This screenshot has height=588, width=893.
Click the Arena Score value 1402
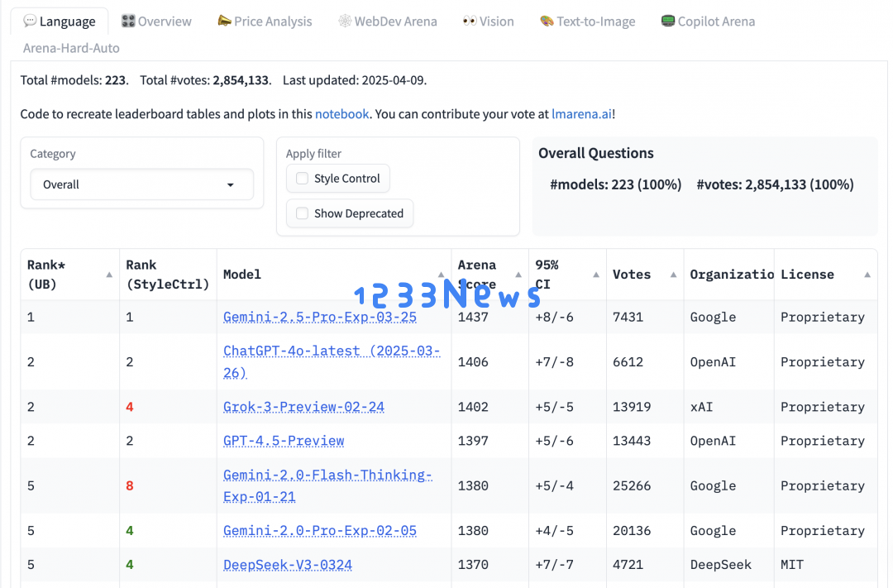473,407
